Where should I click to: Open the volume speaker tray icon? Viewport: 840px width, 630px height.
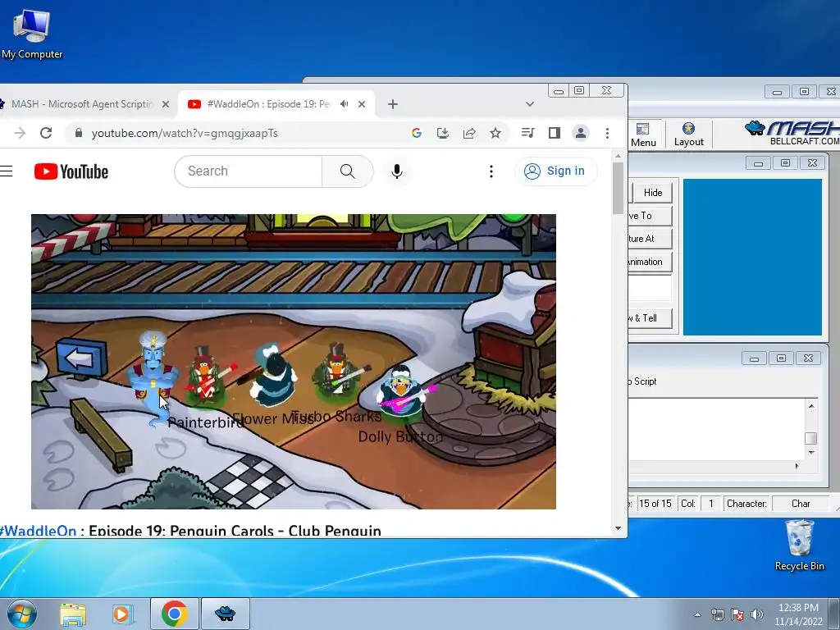tap(756, 614)
